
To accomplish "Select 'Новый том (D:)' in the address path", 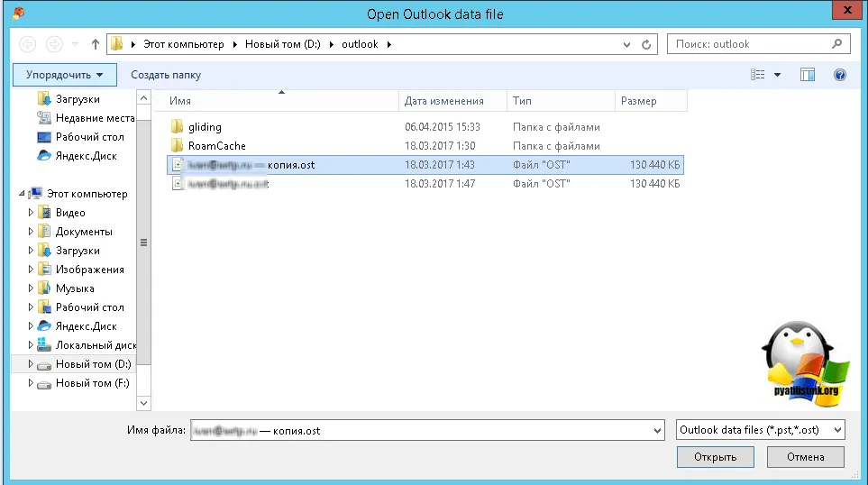I will [x=282, y=44].
